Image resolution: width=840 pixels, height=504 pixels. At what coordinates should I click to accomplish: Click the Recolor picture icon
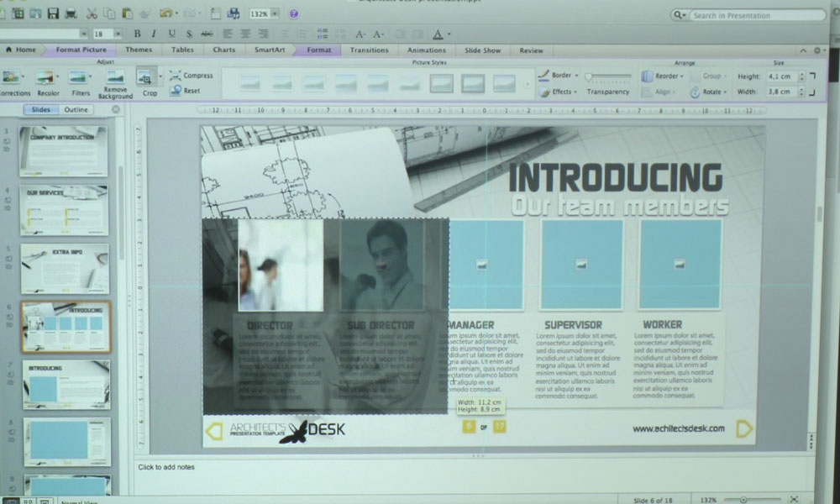[x=45, y=77]
